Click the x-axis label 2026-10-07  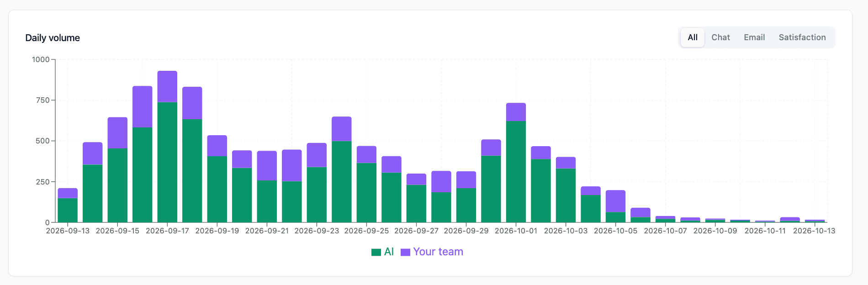[x=665, y=231]
